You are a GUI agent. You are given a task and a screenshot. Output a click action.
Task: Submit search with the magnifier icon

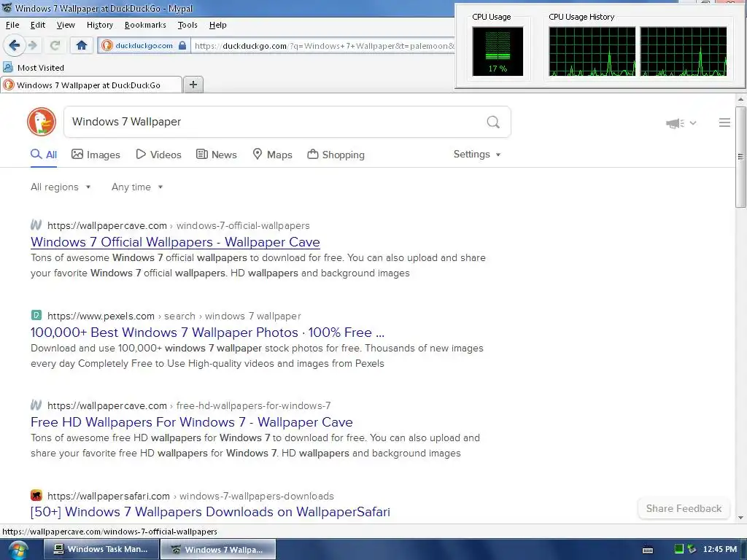pyautogui.click(x=493, y=122)
